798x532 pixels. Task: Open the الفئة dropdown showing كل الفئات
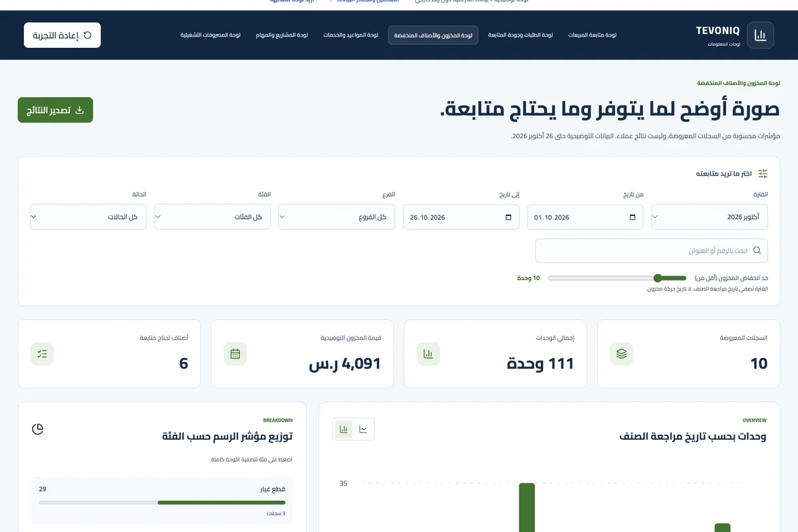click(x=212, y=217)
